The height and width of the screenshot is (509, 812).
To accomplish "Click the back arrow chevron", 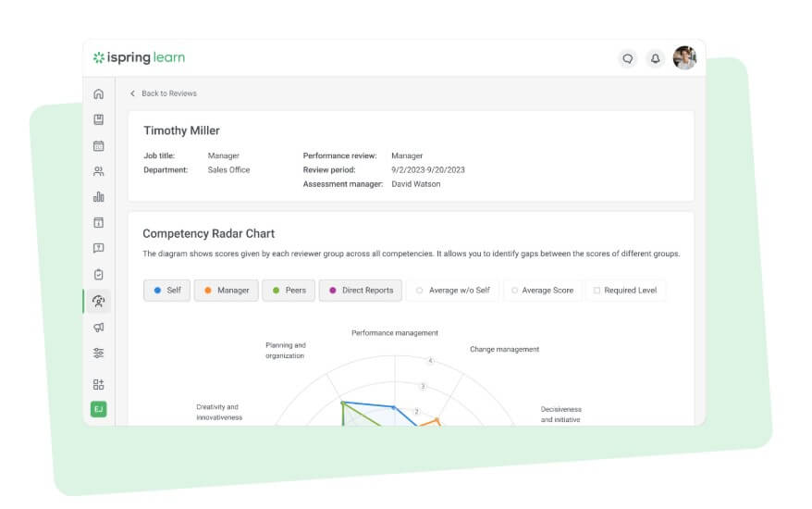I will (132, 93).
